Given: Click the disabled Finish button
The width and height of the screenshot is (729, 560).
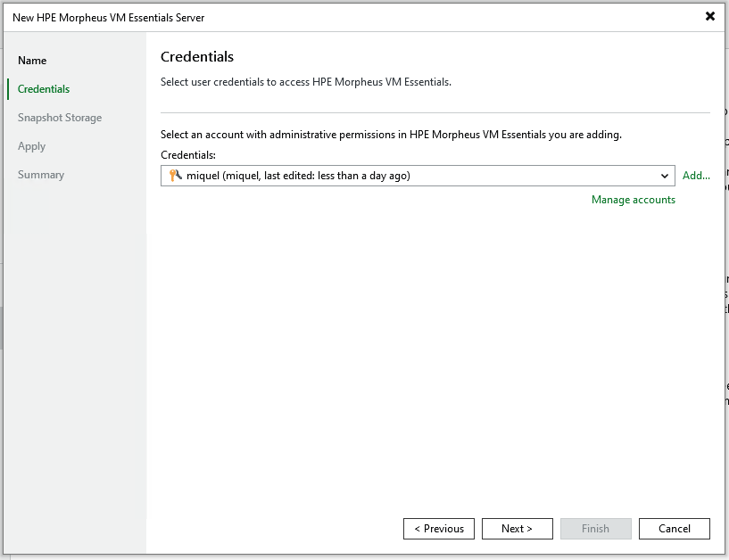Looking at the screenshot, I should pos(595,529).
